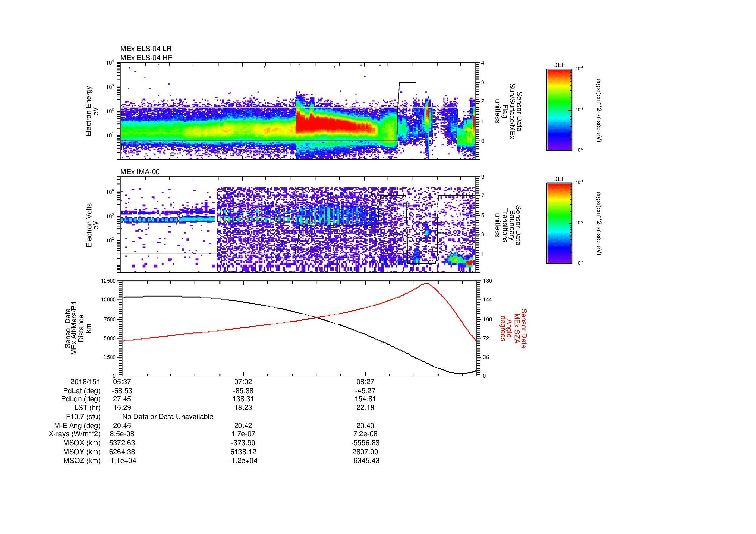The image size is (756, 534).
Task: Click X-rays value '1.7e-07'
Action: (x=243, y=434)
